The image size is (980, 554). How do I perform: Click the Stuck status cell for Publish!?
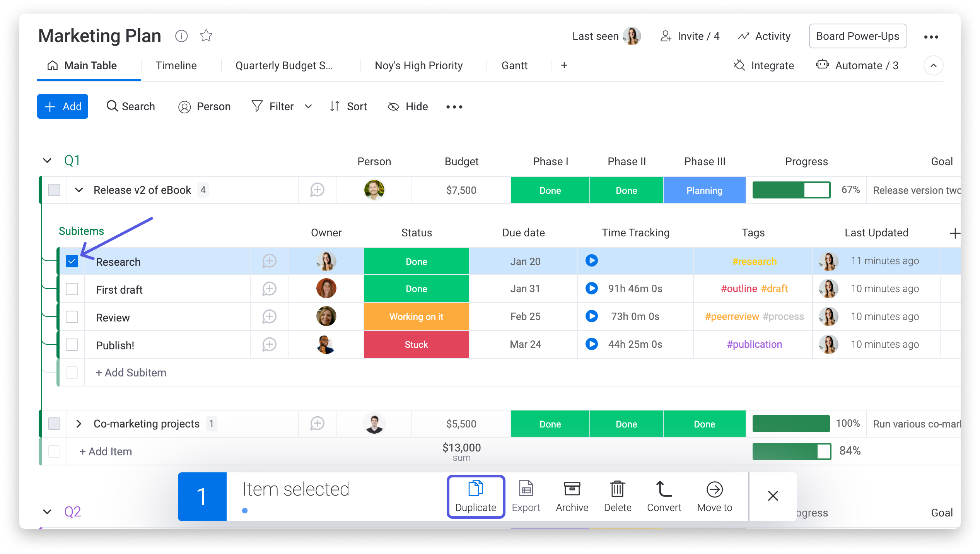pyautogui.click(x=416, y=345)
